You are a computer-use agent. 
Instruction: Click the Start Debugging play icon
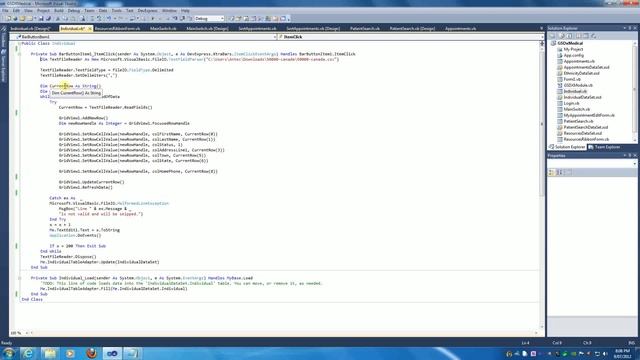pos(153,18)
